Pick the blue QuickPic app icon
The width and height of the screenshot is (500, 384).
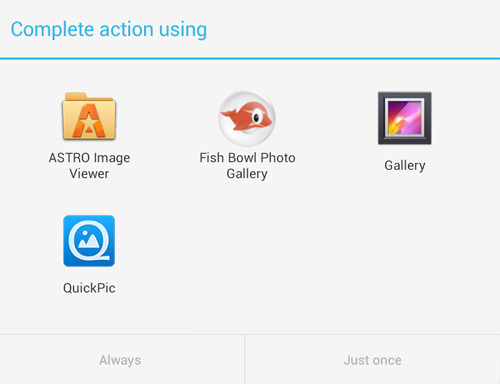coord(89,241)
